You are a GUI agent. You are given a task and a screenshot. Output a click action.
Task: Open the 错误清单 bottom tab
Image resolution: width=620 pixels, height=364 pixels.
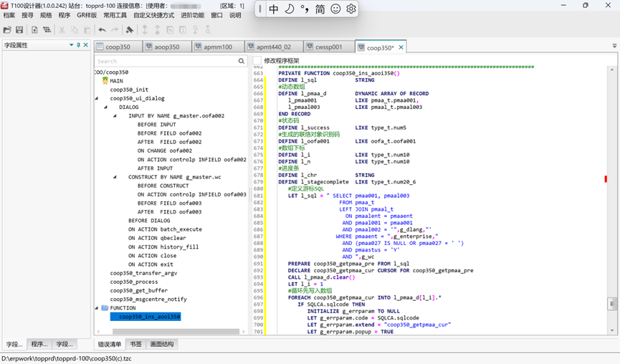pos(110,344)
